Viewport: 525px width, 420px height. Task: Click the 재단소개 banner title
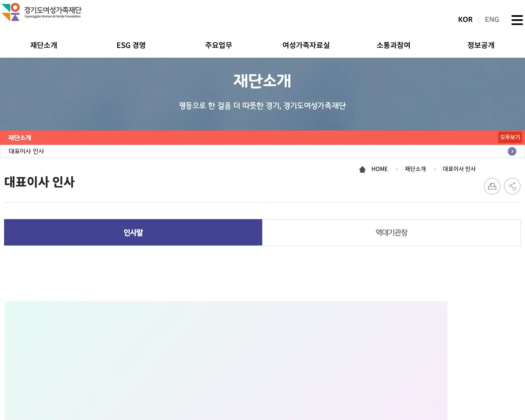pyautogui.click(x=262, y=81)
